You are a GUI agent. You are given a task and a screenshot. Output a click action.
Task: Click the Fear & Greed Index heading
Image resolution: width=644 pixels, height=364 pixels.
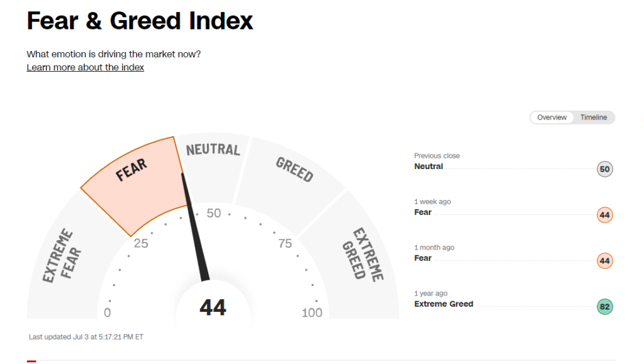[140, 21]
